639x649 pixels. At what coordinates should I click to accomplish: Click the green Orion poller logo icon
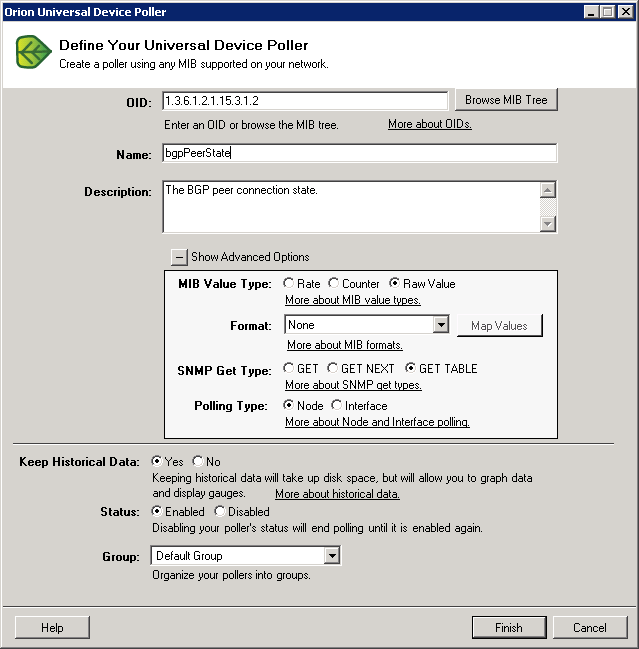pyautogui.click(x=34, y=52)
